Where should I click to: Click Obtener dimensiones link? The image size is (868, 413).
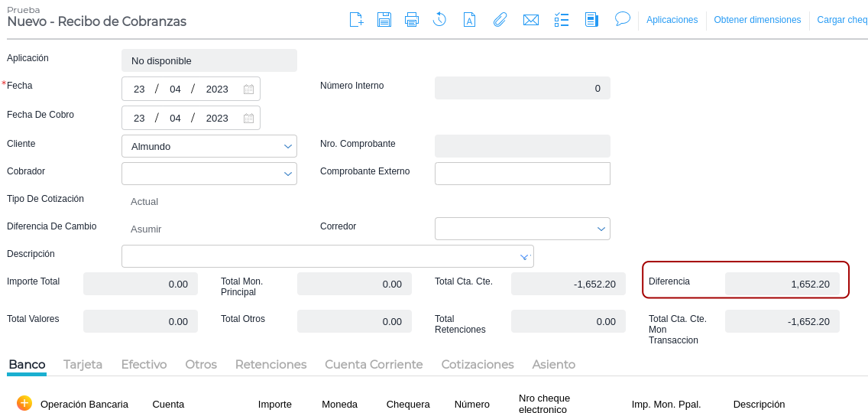tap(757, 20)
